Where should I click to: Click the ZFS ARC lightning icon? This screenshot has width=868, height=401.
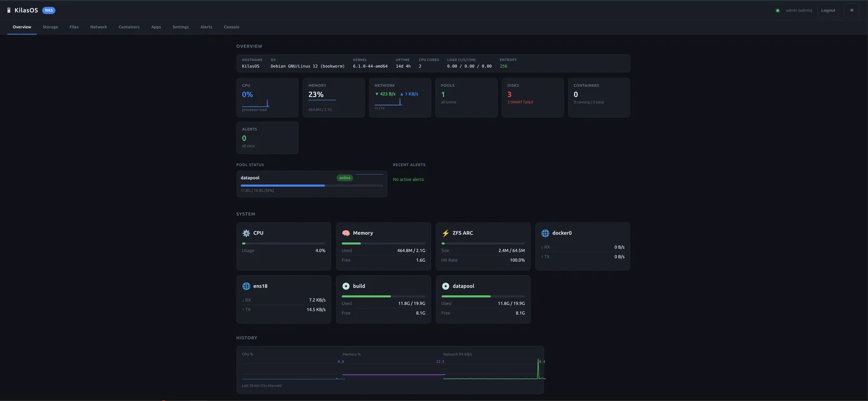[x=445, y=233]
